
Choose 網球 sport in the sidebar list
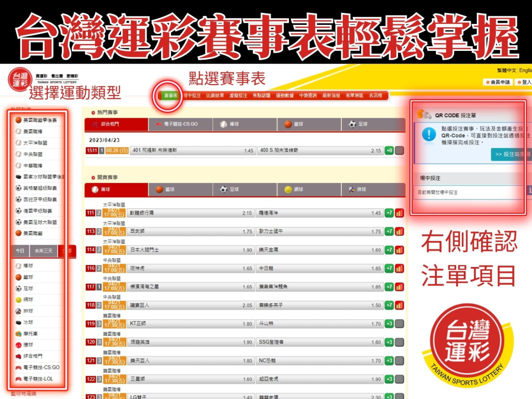point(24,300)
